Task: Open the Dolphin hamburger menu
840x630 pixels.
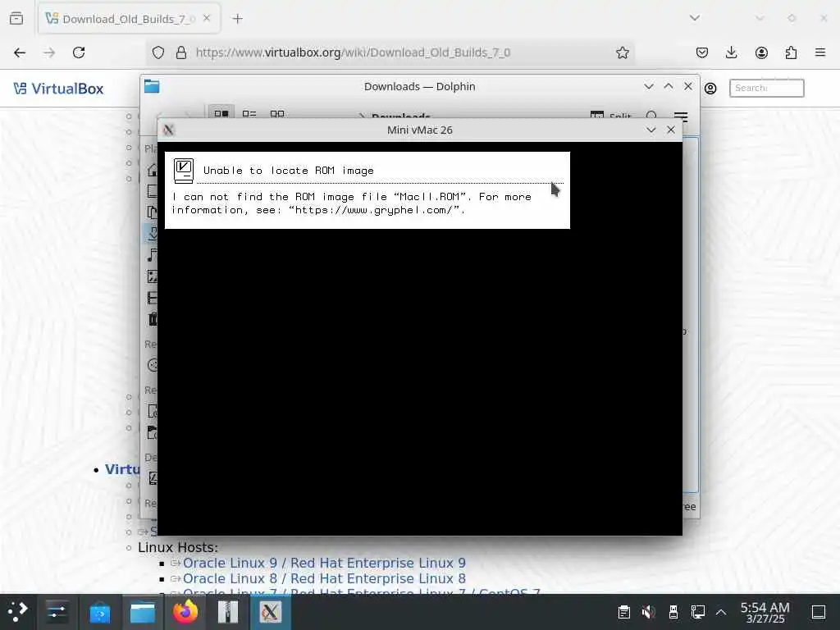Action: tap(681, 115)
